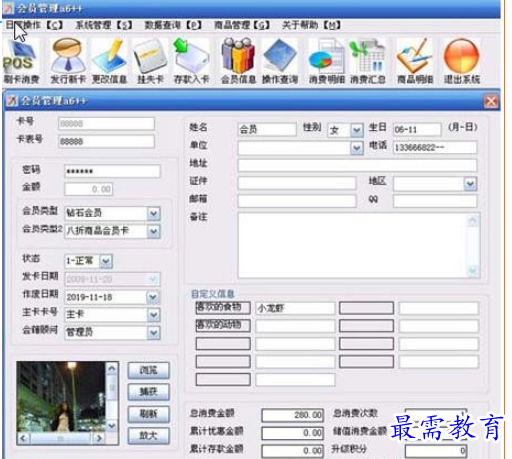This screenshot has height=459, width=512.
Task: Click the 备注 scrollbar up arrow
Action: coord(473,220)
